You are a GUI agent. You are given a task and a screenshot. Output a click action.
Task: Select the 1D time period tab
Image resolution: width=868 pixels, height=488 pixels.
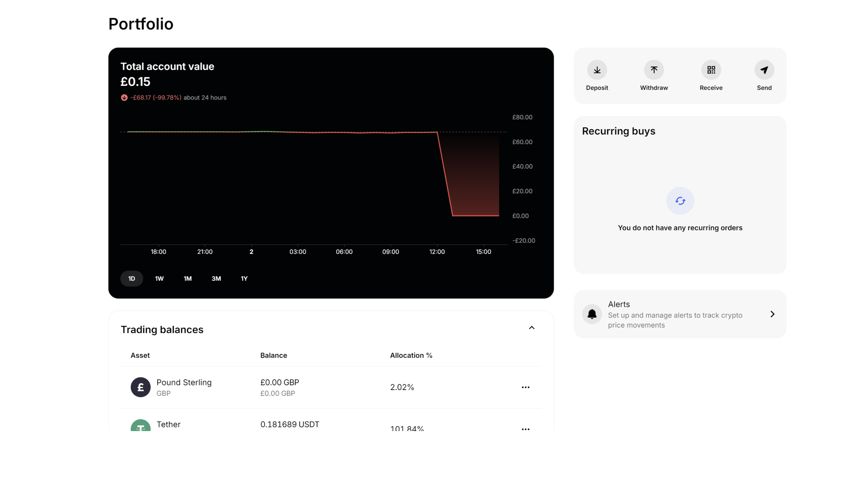(x=131, y=278)
